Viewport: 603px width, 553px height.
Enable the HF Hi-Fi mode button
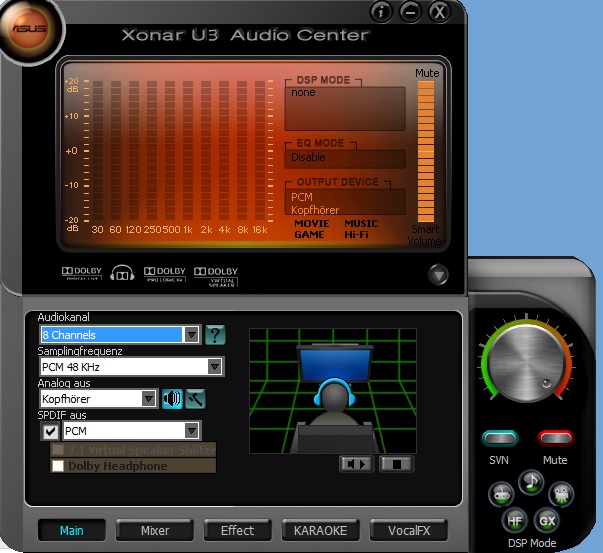click(x=515, y=521)
